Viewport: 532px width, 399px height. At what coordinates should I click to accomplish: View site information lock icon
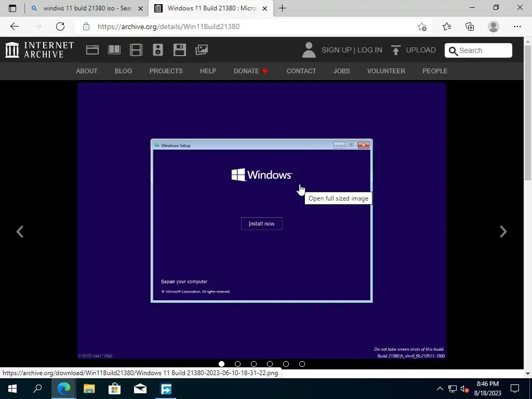click(86, 26)
